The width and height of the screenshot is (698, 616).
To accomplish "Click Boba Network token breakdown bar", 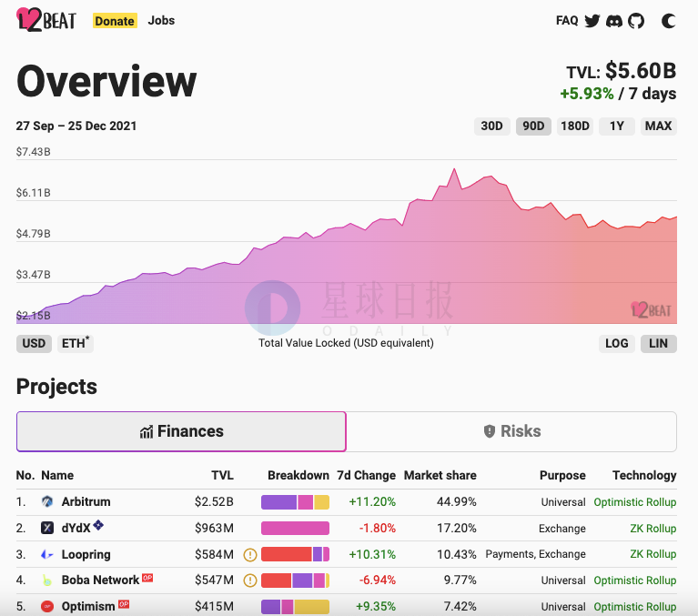I will point(295,581).
